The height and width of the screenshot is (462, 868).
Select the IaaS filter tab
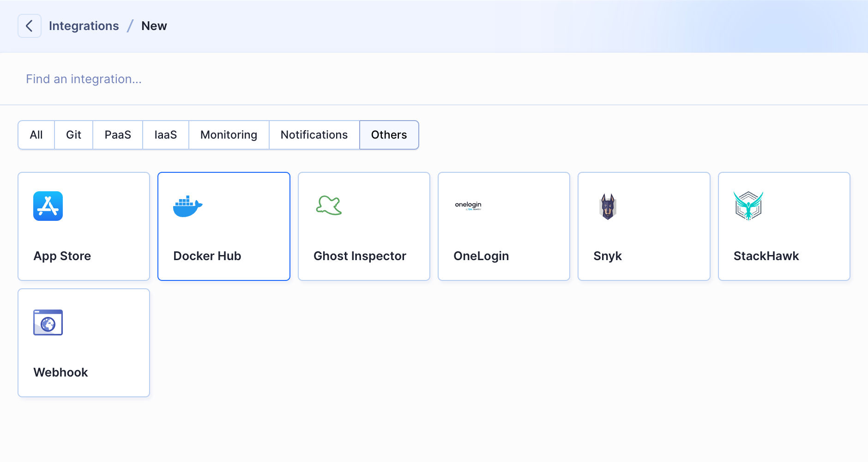coord(166,135)
